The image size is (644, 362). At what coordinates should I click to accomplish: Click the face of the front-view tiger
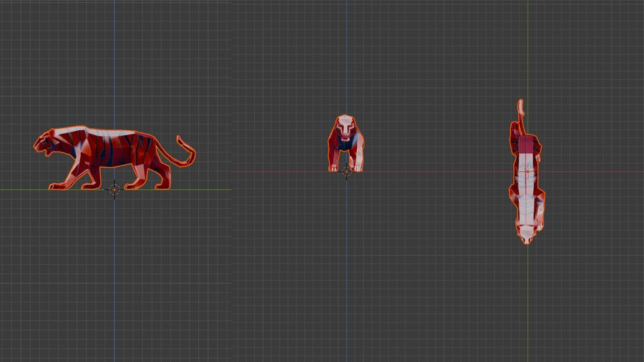pyautogui.click(x=346, y=127)
